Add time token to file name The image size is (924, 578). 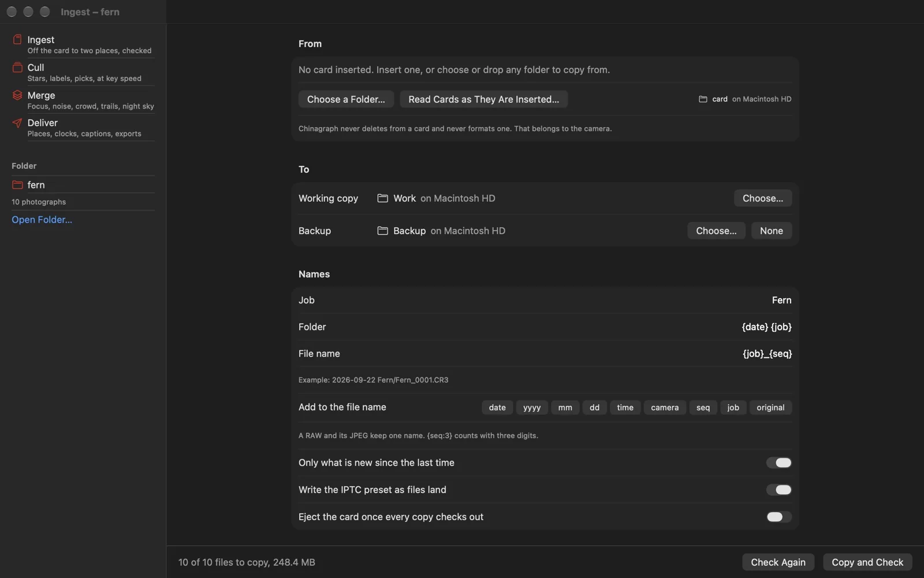[625, 407]
